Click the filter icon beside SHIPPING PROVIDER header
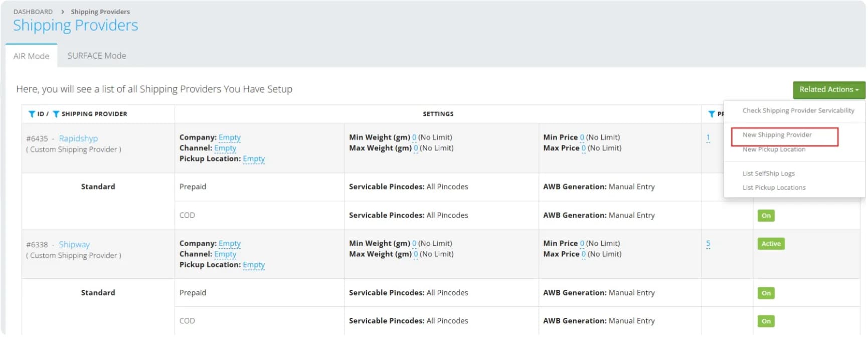The width and height of the screenshot is (868, 338). tap(56, 114)
